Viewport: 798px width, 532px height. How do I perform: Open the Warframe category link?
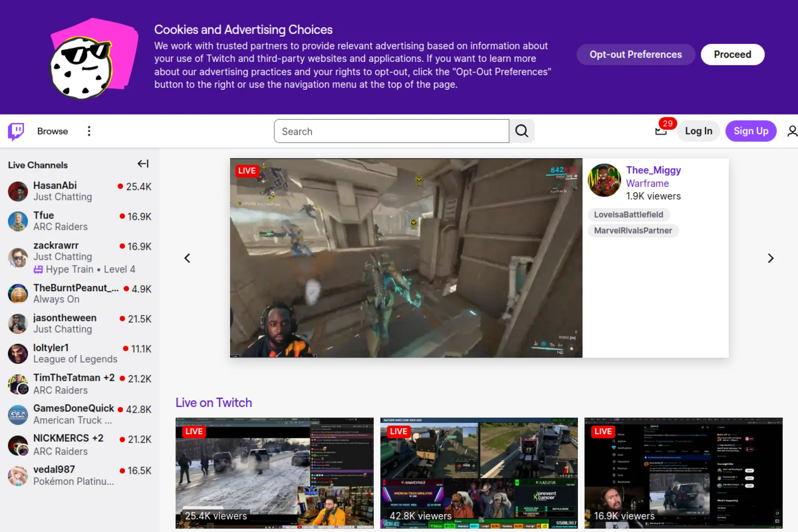[x=647, y=183]
